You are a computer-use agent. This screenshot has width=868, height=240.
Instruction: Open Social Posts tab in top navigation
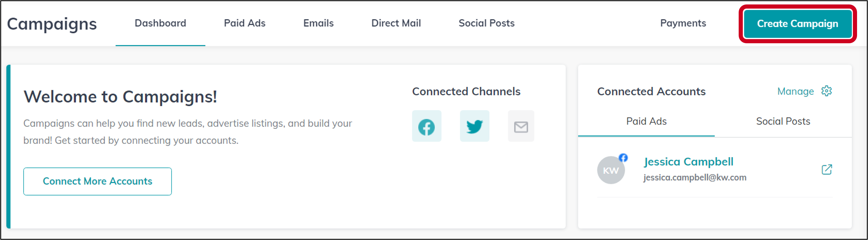pos(487,23)
